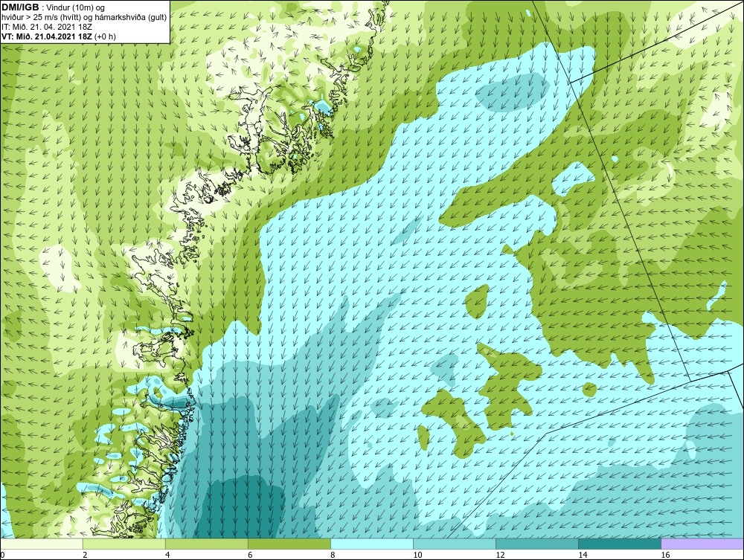The image size is (744, 560).
Task: Click the 'Vindur (10m) og' text
Action: [x=76, y=7]
